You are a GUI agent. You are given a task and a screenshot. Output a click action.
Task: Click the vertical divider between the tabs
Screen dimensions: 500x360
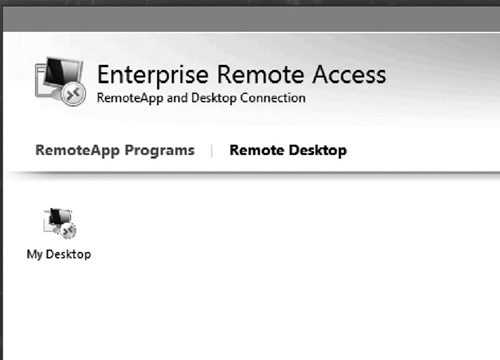pos(212,151)
